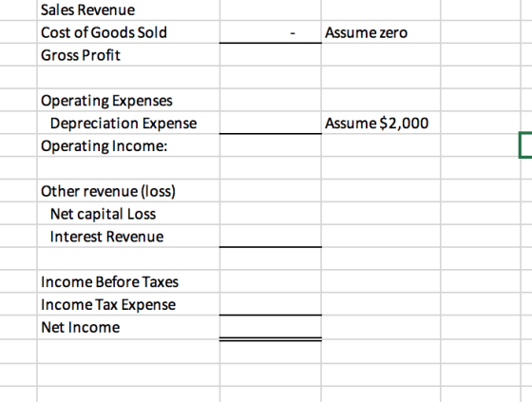Select the value cell for Income Before Taxes

pos(271,281)
